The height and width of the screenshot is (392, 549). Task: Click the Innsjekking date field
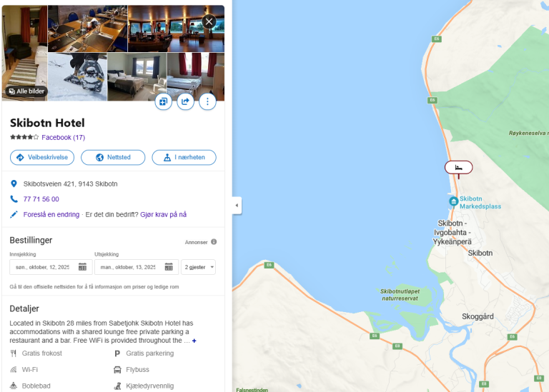click(x=51, y=267)
